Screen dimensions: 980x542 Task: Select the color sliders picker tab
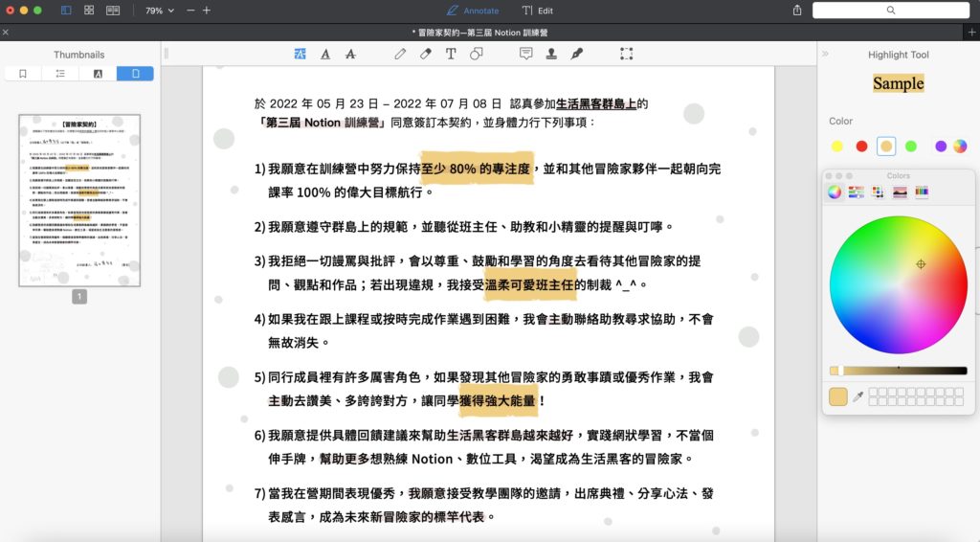[857, 192]
